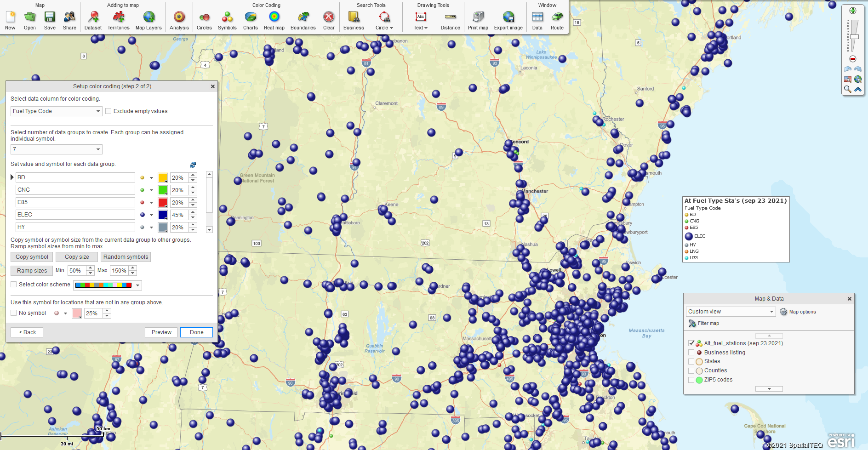Open the Boundaries color coding tool
This screenshot has width=868, height=450.
pyautogui.click(x=303, y=21)
